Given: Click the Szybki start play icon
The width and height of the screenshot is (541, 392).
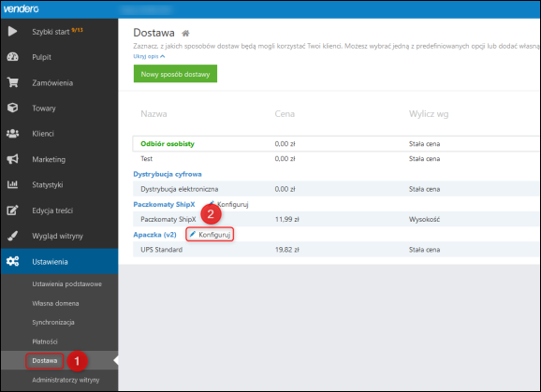Looking at the screenshot, I should (x=12, y=32).
